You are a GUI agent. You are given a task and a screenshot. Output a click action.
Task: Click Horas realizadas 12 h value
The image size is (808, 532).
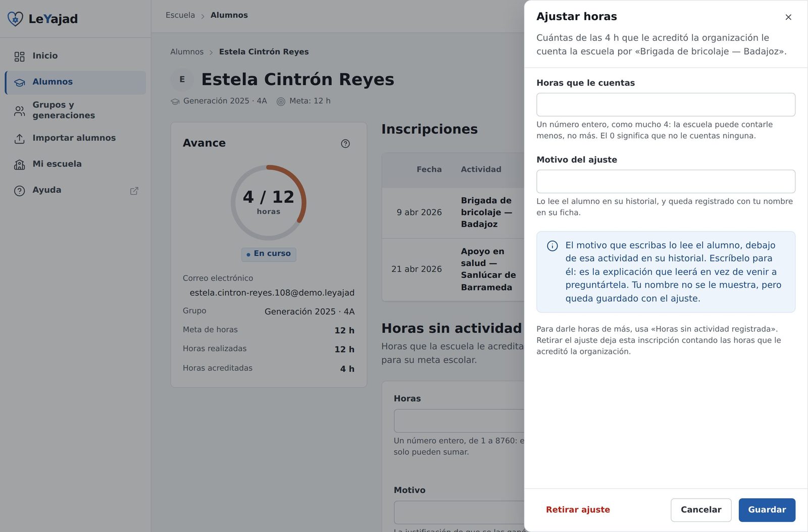coord(344,349)
